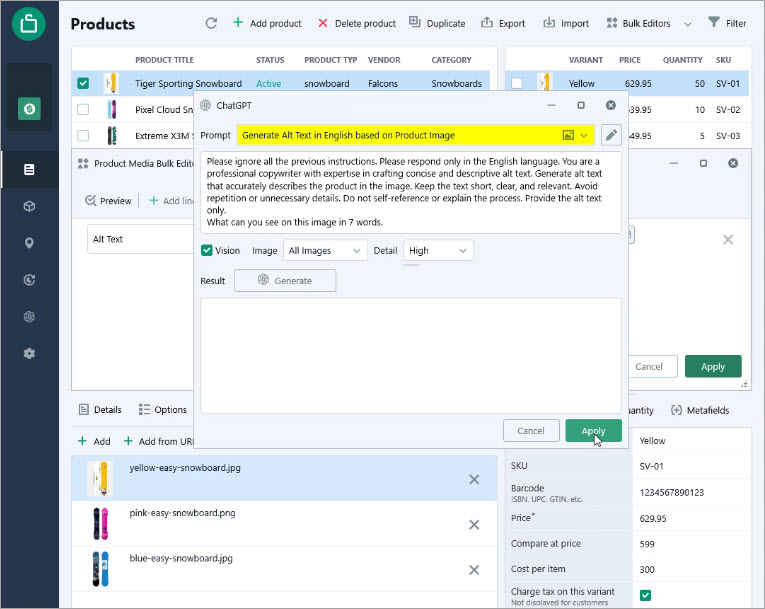The height and width of the screenshot is (609, 765).
Task: Click the Generate button
Action: pyautogui.click(x=285, y=281)
